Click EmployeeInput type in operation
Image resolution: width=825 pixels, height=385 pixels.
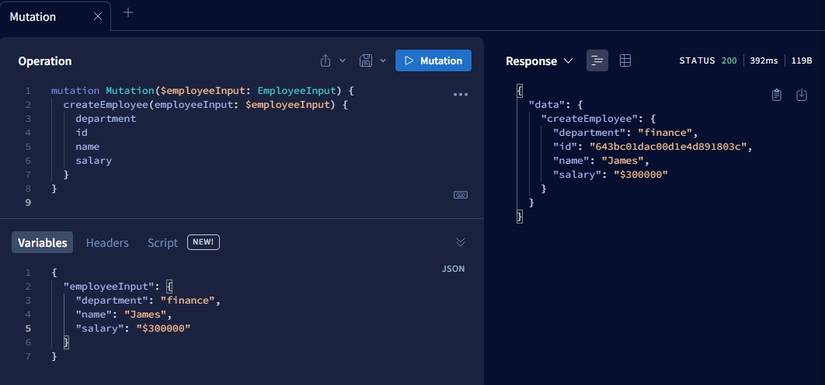[296, 90]
